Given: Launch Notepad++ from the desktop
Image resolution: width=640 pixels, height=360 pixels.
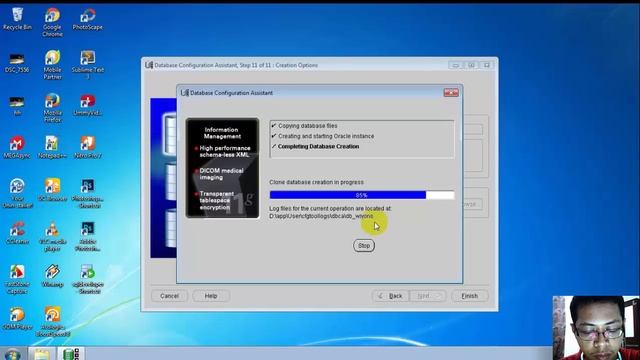Looking at the screenshot, I should (52, 148).
